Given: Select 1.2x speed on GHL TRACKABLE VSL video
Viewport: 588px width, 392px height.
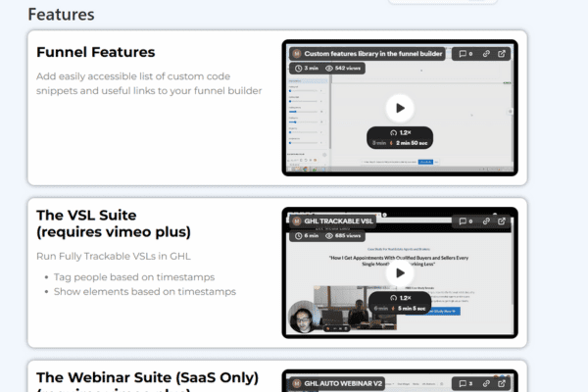Looking at the screenshot, I should coord(401,298).
